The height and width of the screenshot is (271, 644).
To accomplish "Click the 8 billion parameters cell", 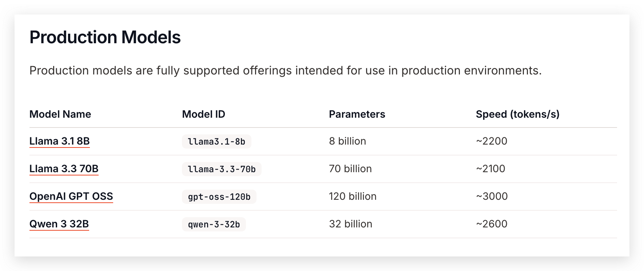I will click(347, 141).
